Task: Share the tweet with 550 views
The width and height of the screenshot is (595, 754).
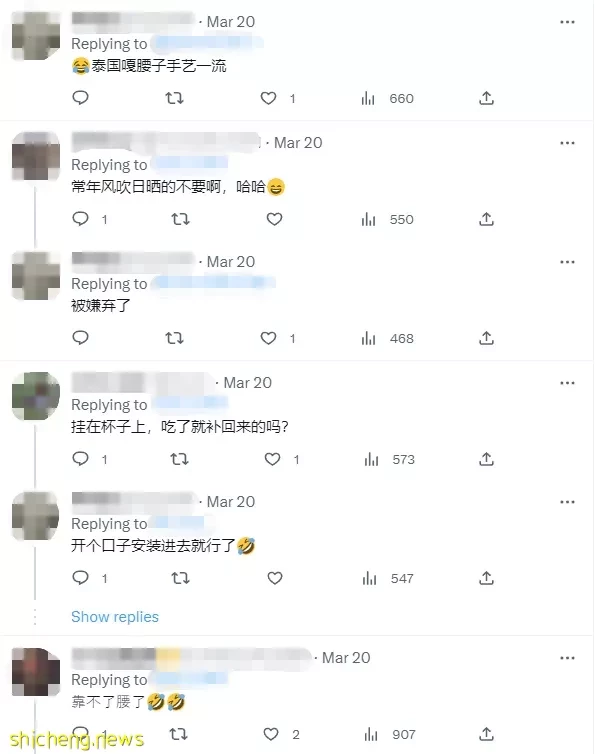Action: tap(486, 219)
